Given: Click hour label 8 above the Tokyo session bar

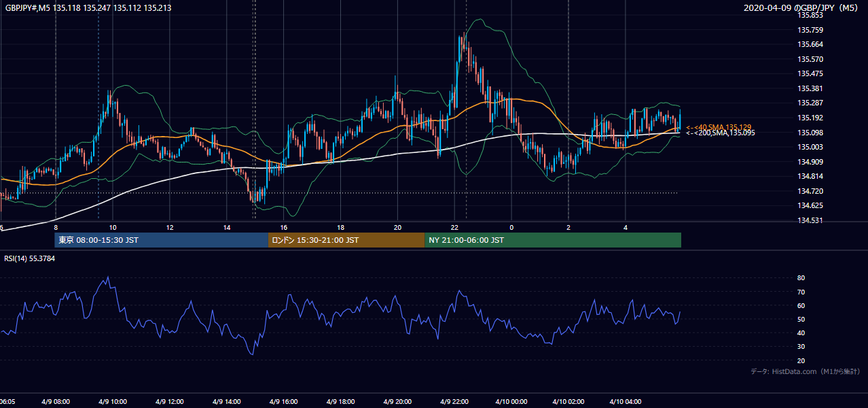Looking at the screenshot, I should point(56,228).
